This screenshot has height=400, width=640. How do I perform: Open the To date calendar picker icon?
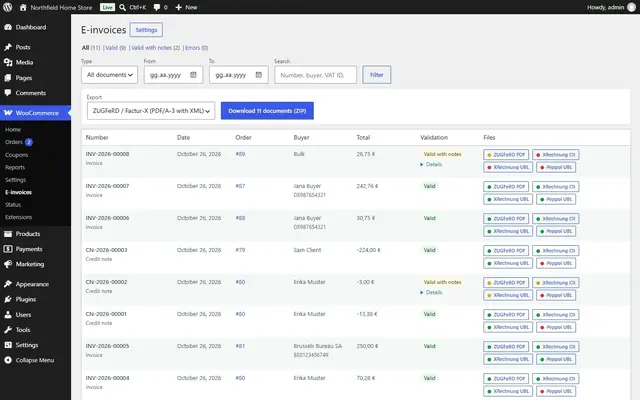(x=258, y=75)
